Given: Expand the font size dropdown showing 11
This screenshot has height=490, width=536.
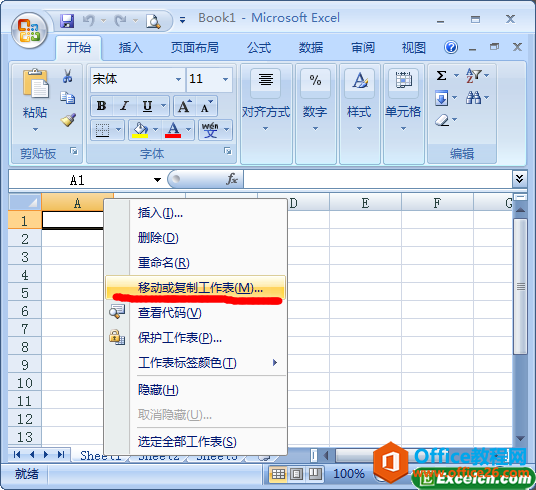Looking at the screenshot, I should click(225, 79).
